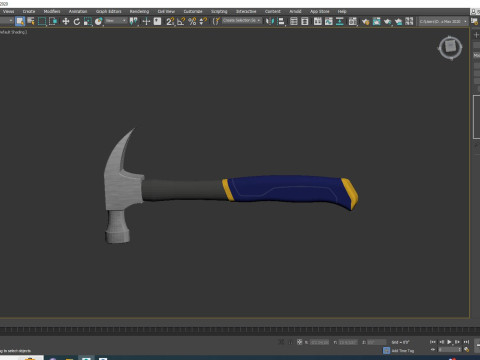Viewport: 480px width, 360px height.
Task: Toggle Spinner Snap
Action: (203, 21)
